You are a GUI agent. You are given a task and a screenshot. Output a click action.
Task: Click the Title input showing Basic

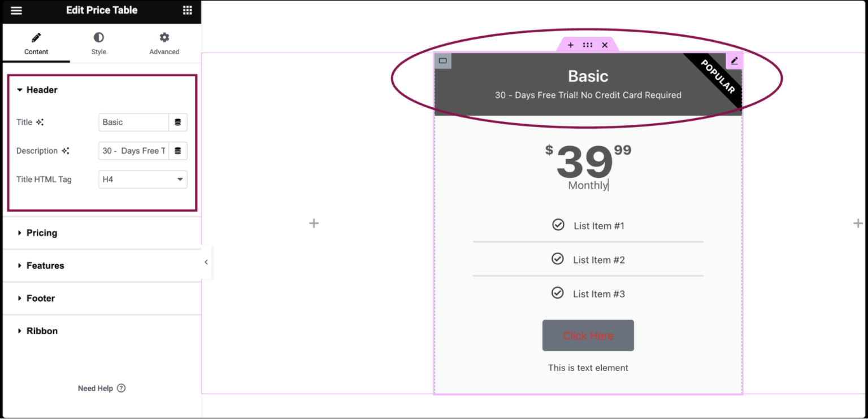(133, 122)
